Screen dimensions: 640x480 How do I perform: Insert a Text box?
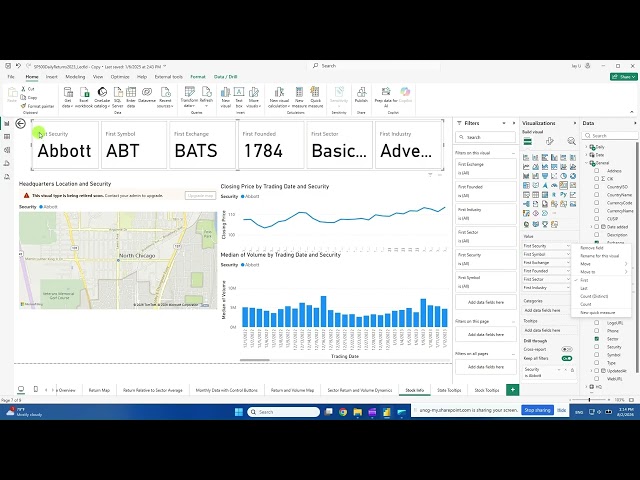(x=239, y=97)
